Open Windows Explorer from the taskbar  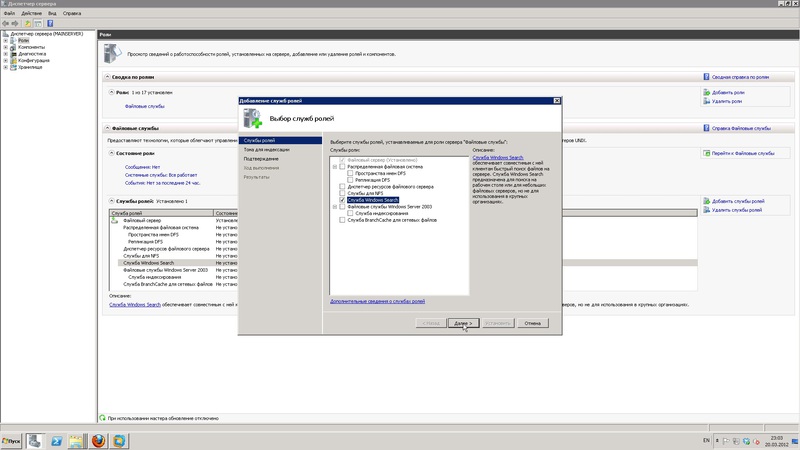77,441
